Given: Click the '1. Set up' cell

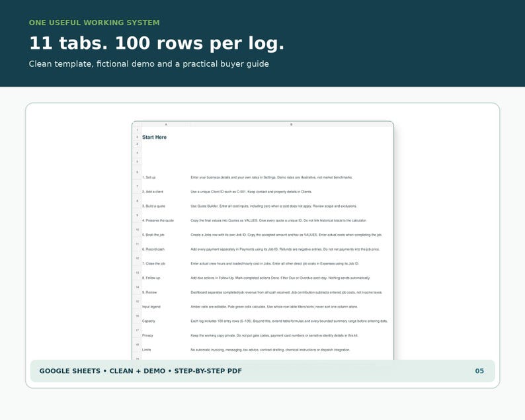Looking at the screenshot, I should 149,177.
